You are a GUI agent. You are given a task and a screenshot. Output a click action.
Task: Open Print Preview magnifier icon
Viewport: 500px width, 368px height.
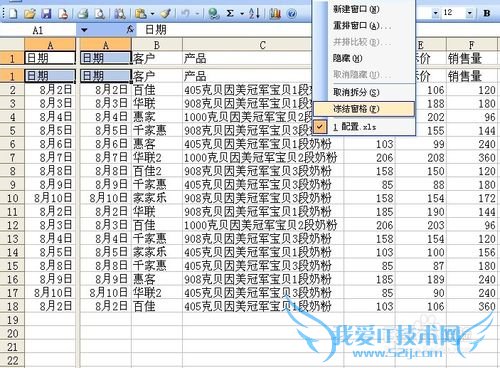pos(99,14)
